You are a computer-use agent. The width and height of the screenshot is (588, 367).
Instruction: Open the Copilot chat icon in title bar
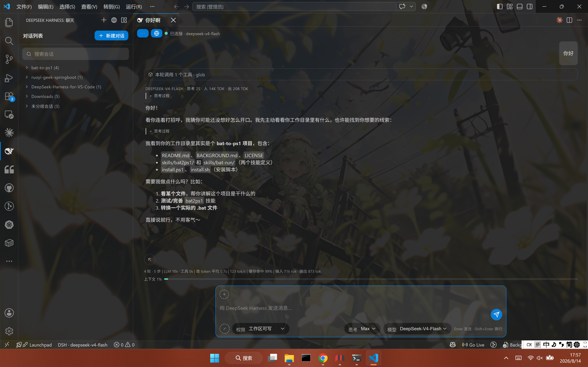402,7
